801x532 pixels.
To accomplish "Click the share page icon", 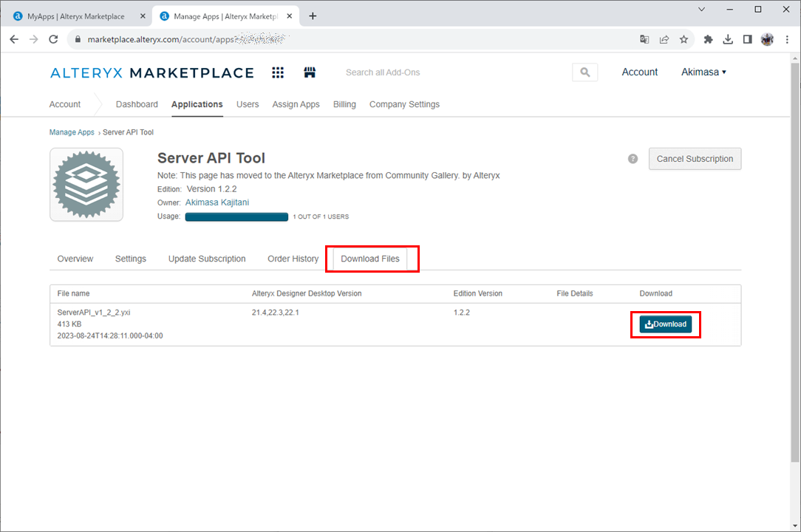I will tap(664, 39).
